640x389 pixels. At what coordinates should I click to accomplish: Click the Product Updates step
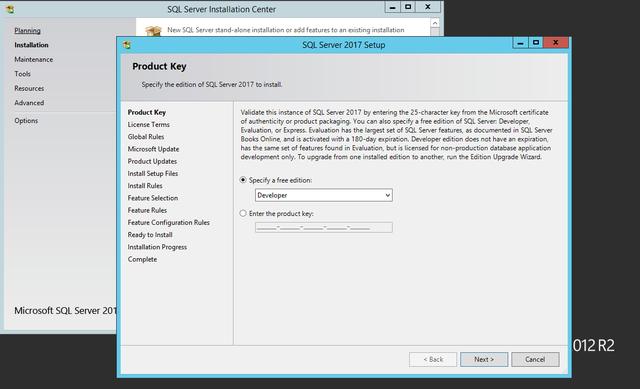(152, 161)
